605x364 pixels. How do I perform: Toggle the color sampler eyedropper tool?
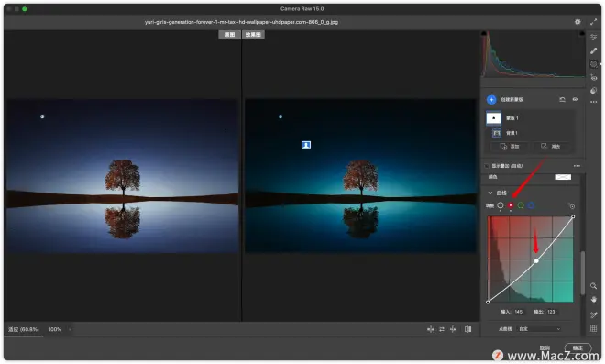593,315
